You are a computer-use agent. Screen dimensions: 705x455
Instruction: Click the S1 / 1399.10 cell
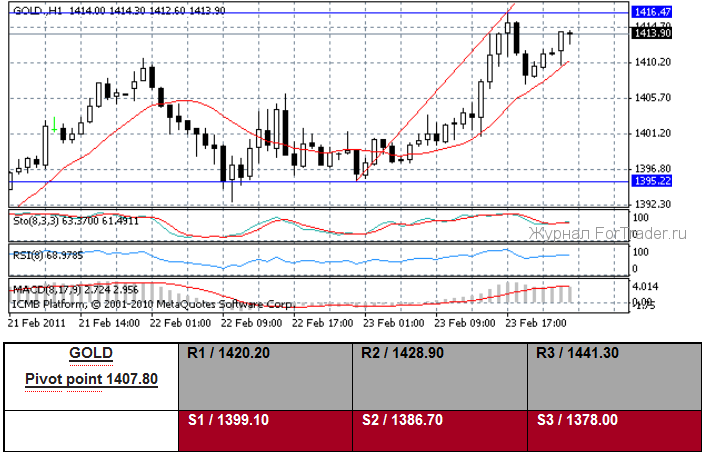[x=265, y=431]
